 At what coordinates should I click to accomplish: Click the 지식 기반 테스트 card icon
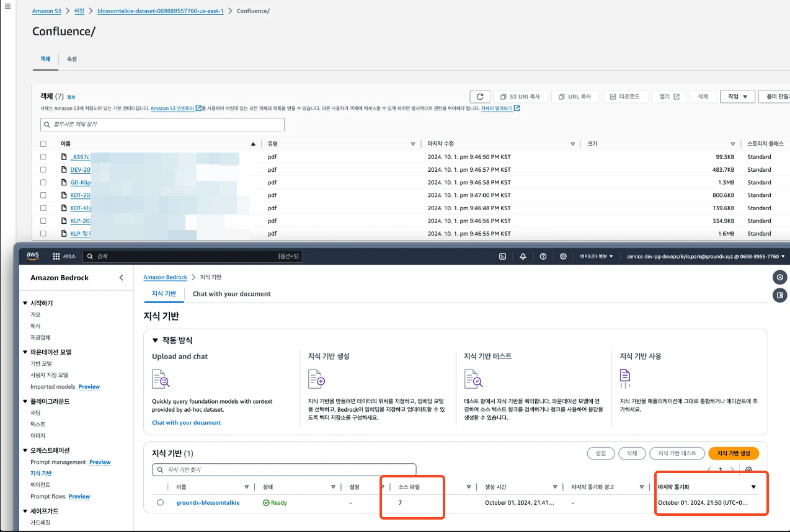coord(473,378)
